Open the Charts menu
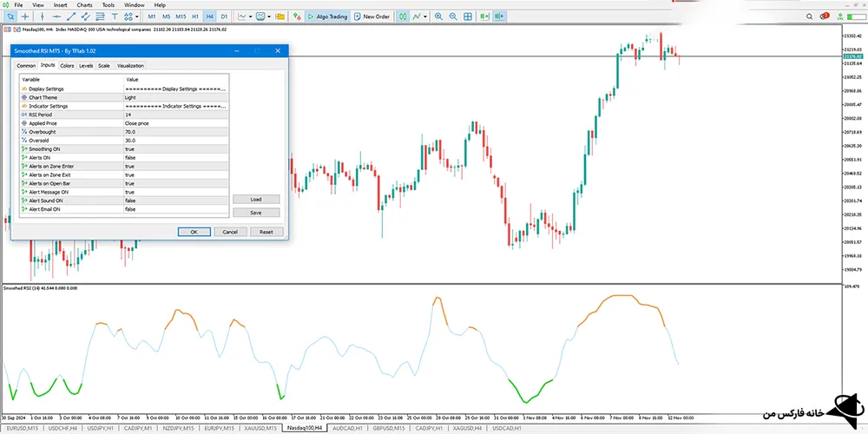 coord(85,5)
